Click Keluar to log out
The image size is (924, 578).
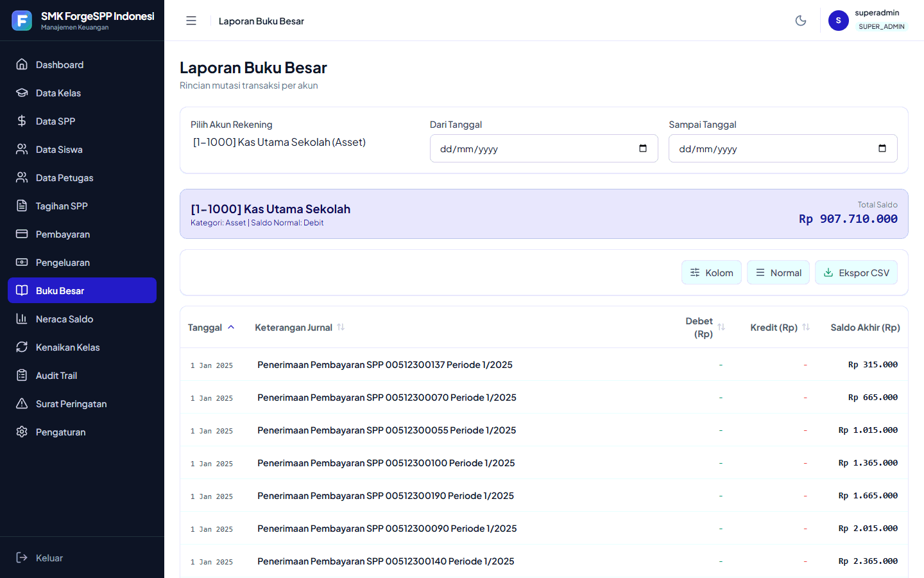[82, 557]
